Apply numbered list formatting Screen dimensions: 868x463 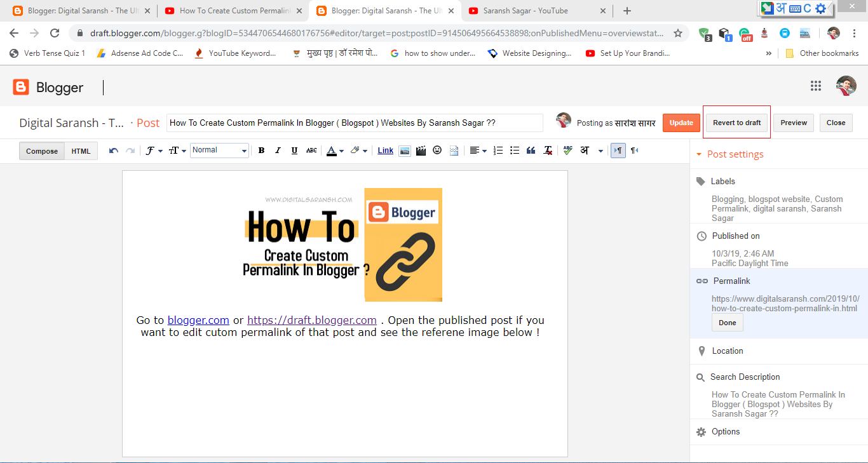click(x=498, y=151)
